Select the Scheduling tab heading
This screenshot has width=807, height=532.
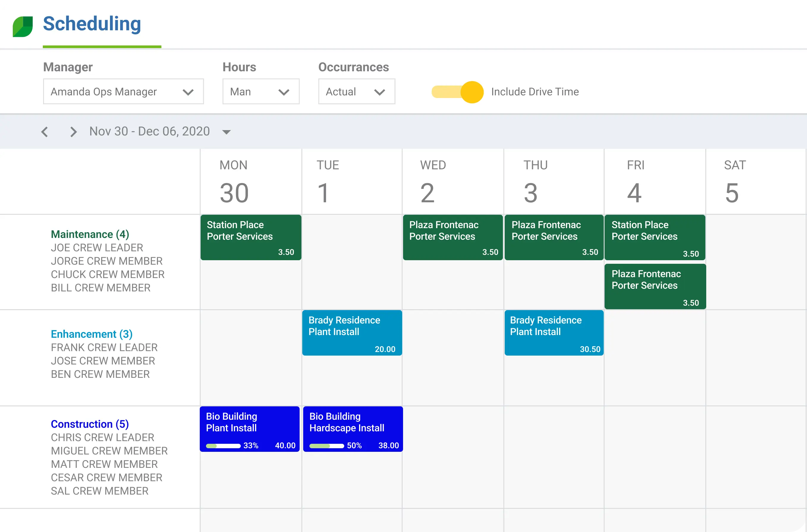point(92,24)
